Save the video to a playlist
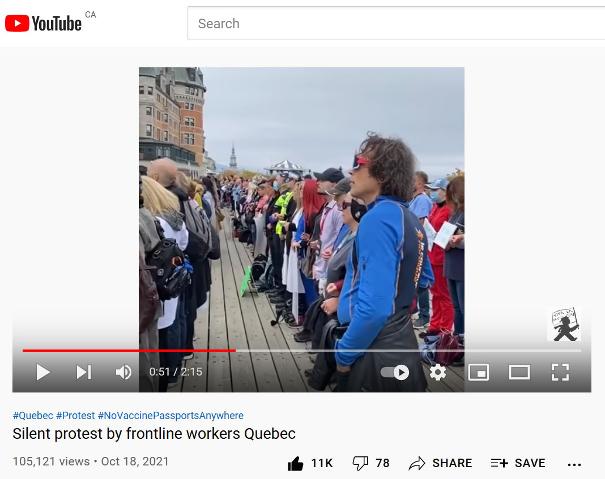 click(x=518, y=463)
